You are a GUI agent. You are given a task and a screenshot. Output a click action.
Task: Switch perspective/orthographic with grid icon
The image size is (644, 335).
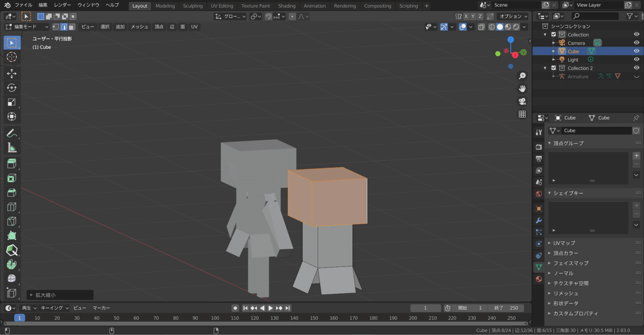pyautogui.click(x=522, y=114)
